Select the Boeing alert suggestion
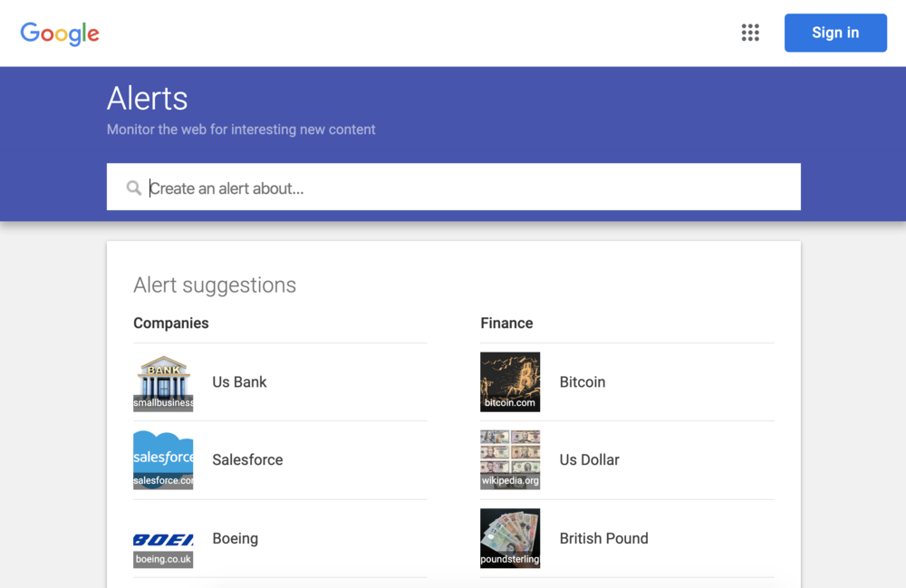 pos(235,538)
